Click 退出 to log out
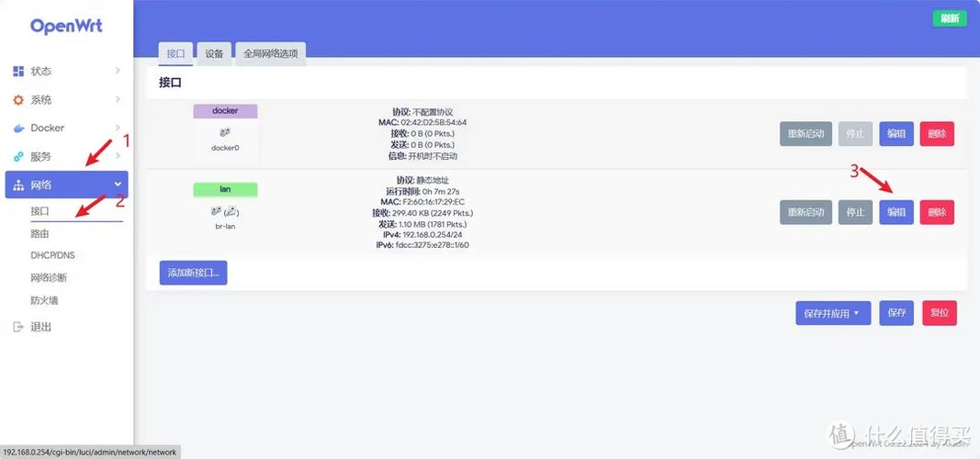This screenshot has width=980, height=459. pyautogui.click(x=41, y=327)
